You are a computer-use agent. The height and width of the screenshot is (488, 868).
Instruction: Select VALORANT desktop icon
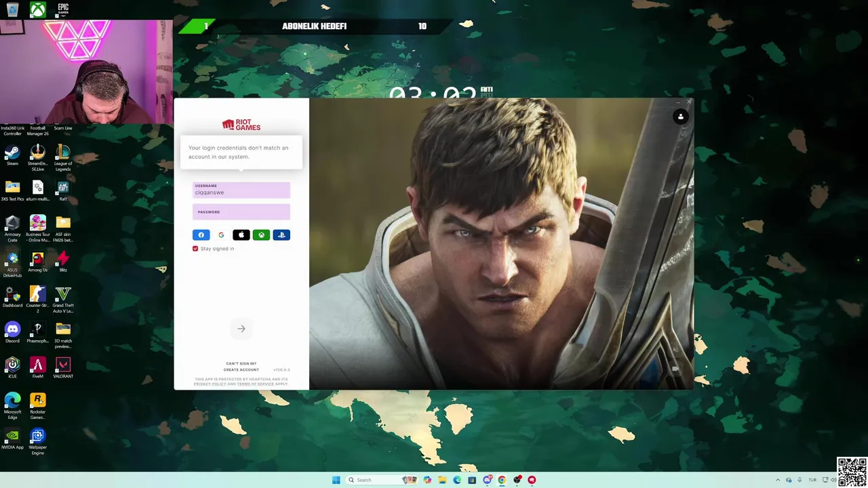pyautogui.click(x=63, y=367)
